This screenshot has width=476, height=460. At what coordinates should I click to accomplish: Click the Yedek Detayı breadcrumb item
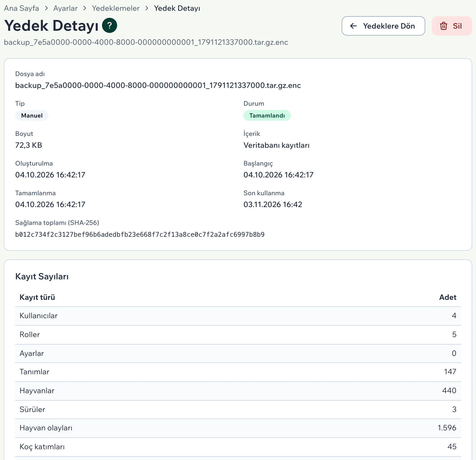point(177,8)
